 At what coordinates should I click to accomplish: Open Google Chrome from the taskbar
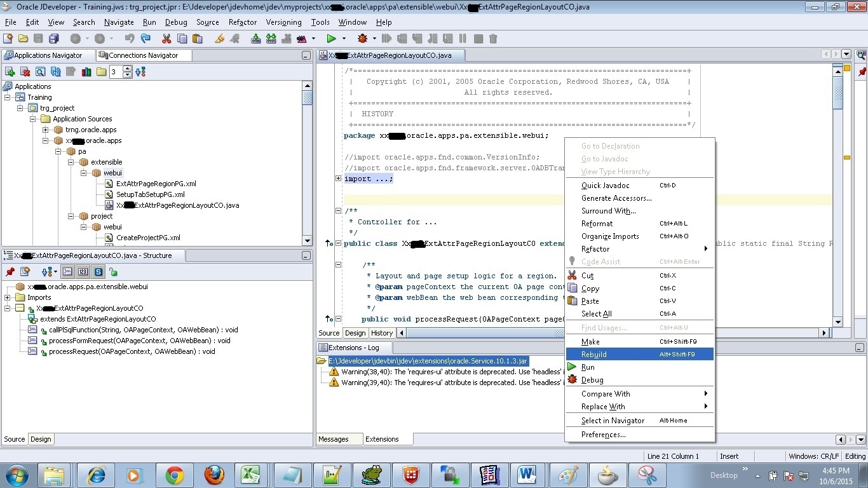[175, 475]
